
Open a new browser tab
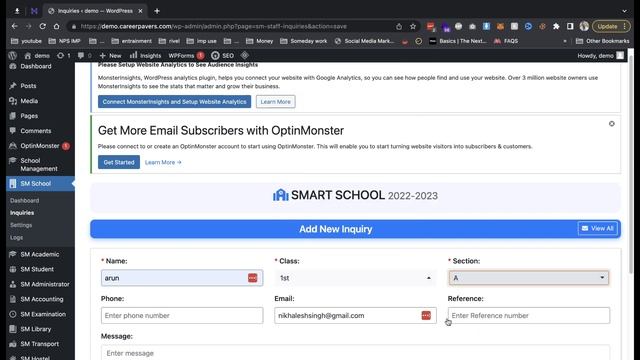tap(157, 11)
